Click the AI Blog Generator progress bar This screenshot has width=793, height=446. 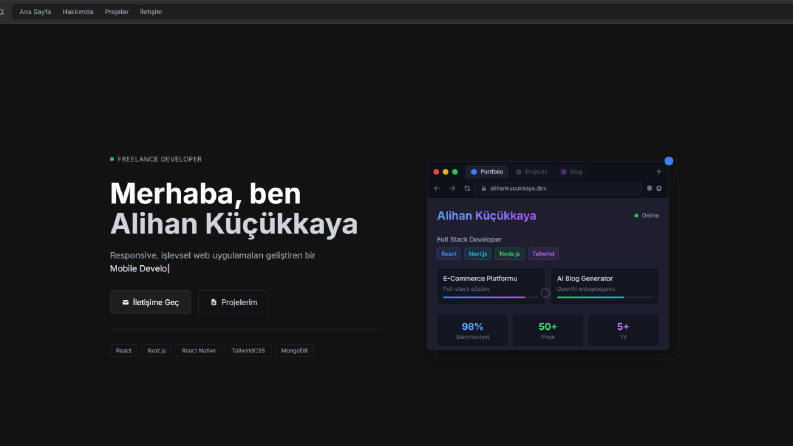[604, 297]
